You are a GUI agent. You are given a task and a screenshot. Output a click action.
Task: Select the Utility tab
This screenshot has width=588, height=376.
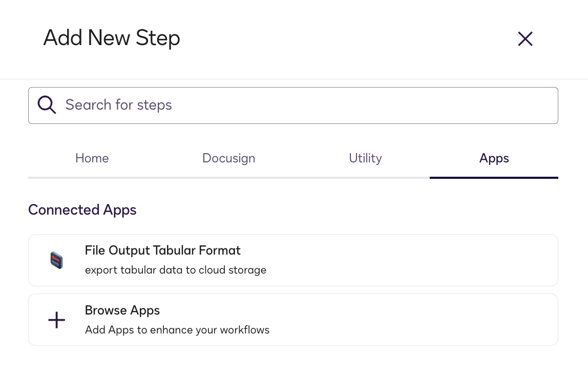365,158
